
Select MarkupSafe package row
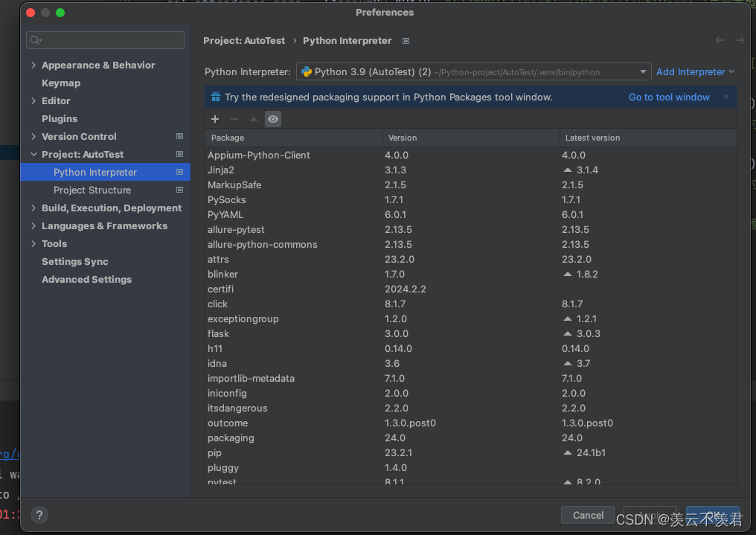pos(471,185)
